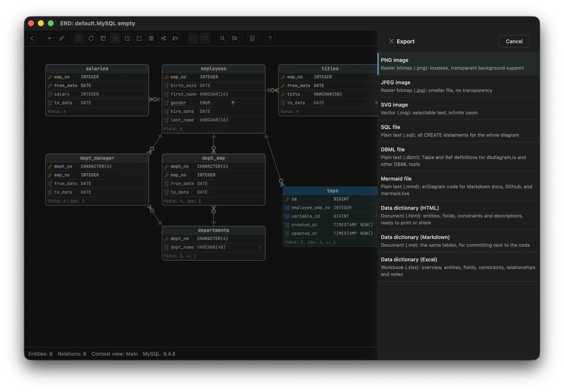Choose DBML file export
The height and width of the screenshot is (392, 564).
coord(459,157)
